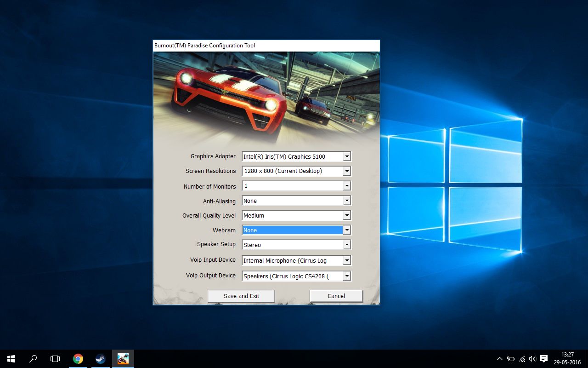The width and height of the screenshot is (588, 368).
Task: Expand the Voip Input Device dropdown
Action: tap(296, 260)
